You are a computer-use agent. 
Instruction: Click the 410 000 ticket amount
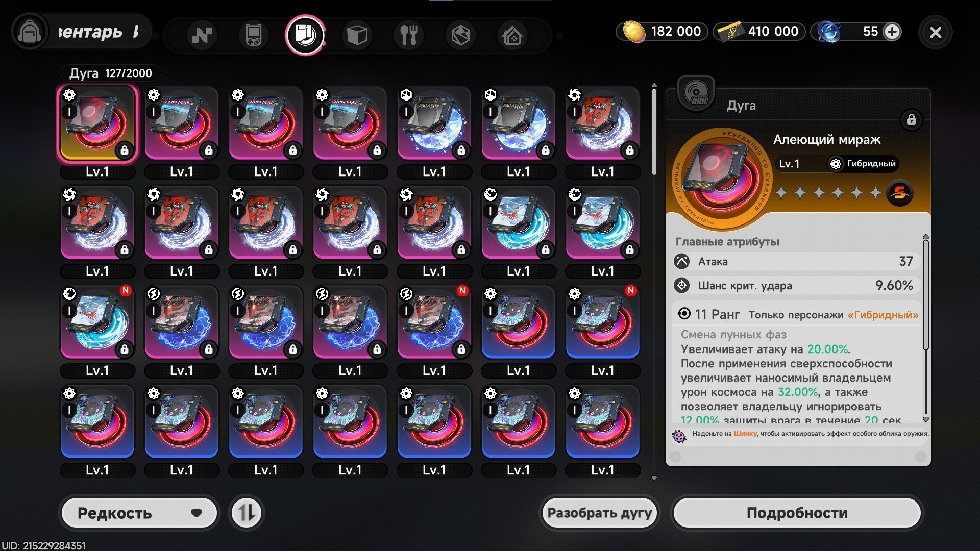pyautogui.click(x=773, y=32)
